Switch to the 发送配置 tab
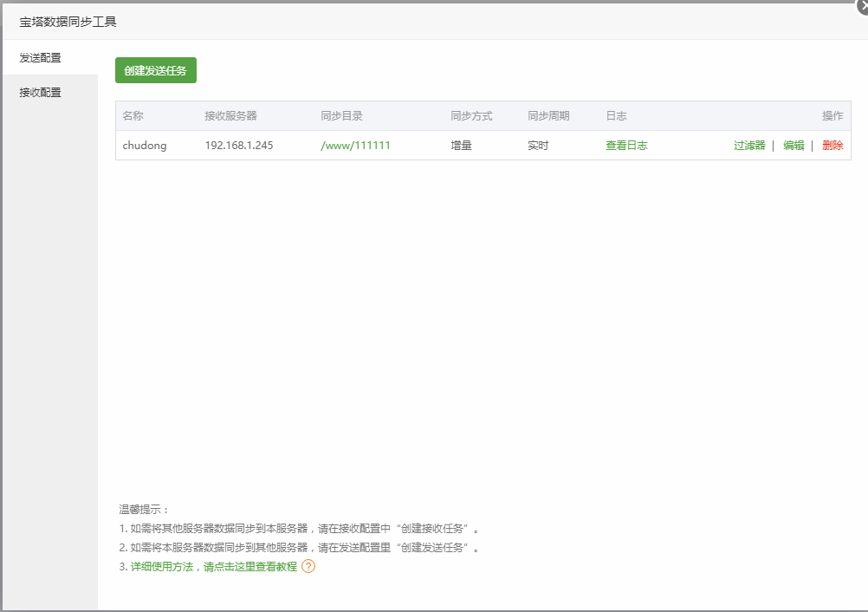Screen dimensions: 868x612 [41, 58]
